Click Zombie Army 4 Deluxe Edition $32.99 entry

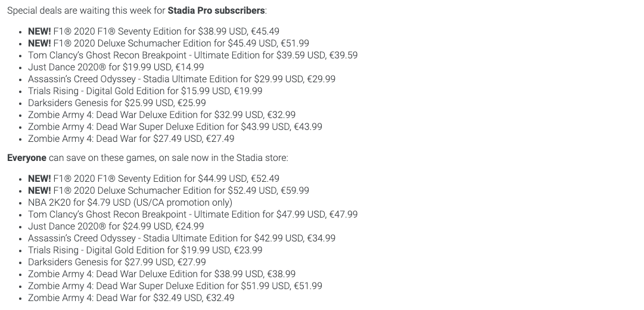[162, 114]
